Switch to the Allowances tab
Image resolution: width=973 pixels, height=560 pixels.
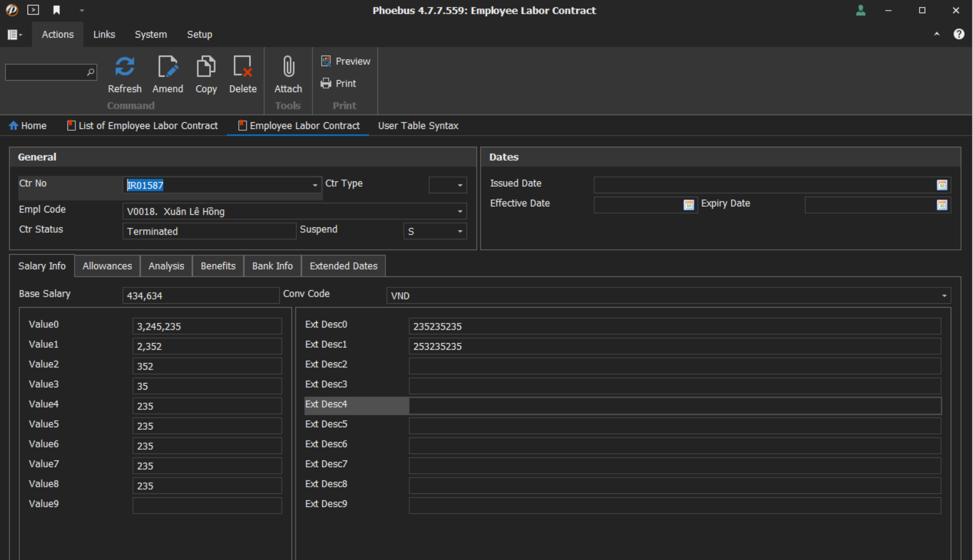[x=107, y=266]
